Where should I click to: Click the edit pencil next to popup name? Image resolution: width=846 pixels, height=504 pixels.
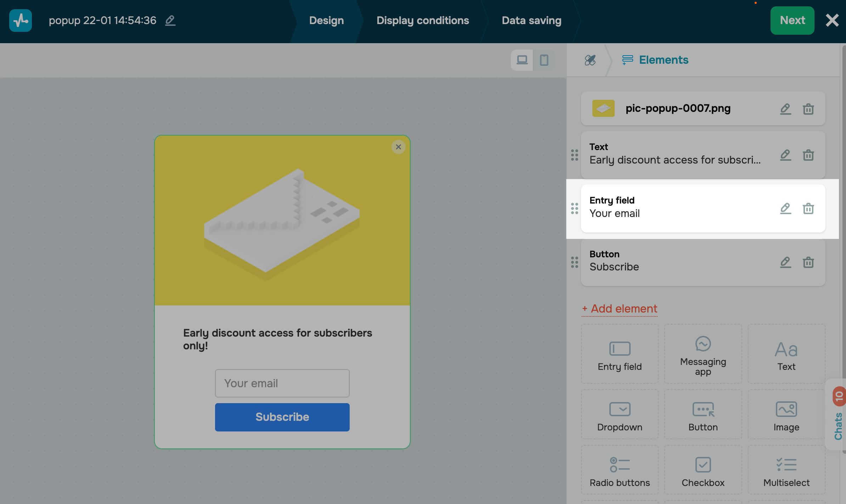coord(170,21)
